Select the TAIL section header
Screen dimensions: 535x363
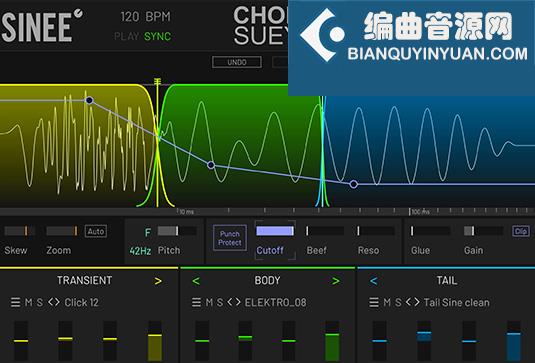point(447,280)
